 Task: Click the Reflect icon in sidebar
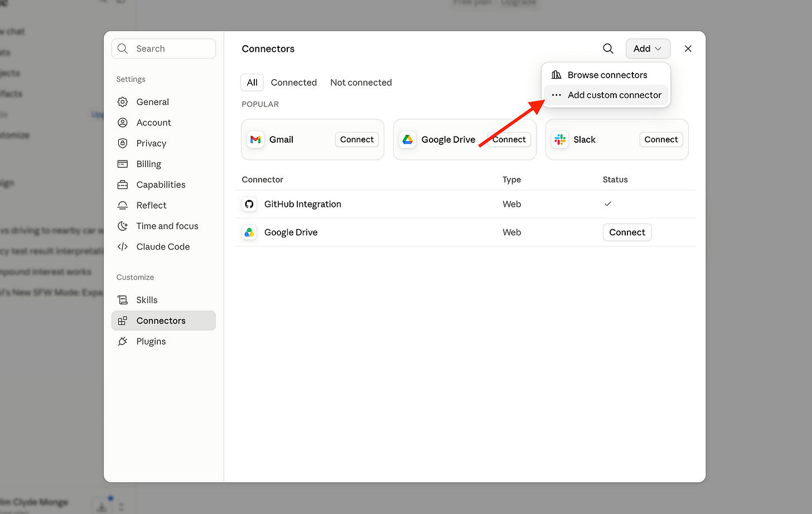pyautogui.click(x=123, y=205)
